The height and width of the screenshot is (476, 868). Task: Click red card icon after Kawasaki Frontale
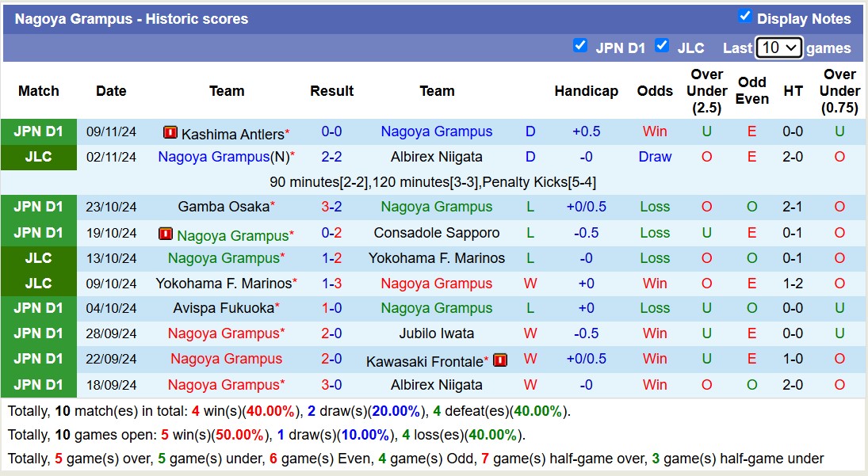click(500, 360)
